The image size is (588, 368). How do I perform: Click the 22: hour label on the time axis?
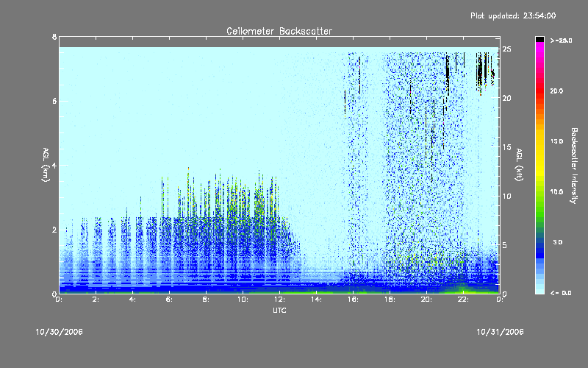click(x=464, y=300)
